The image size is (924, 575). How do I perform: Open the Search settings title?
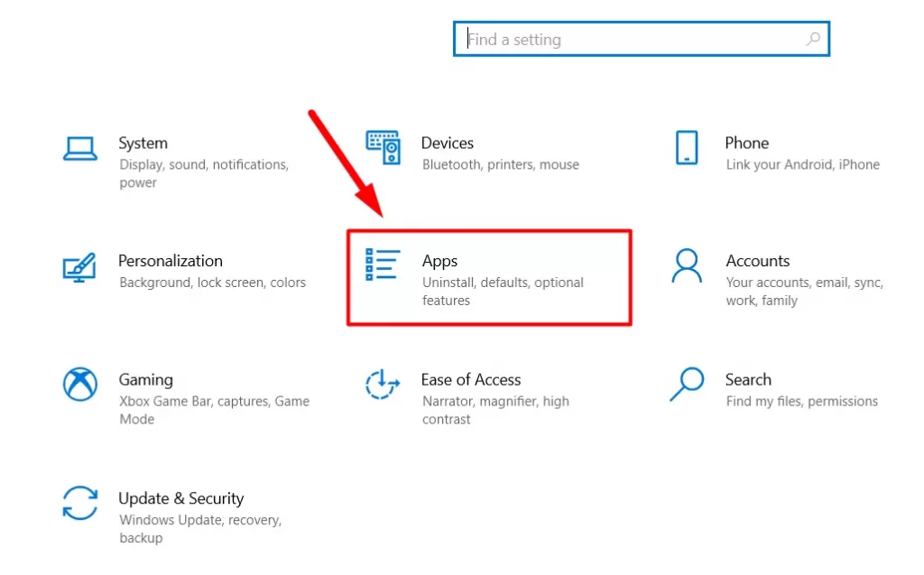pos(748,380)
